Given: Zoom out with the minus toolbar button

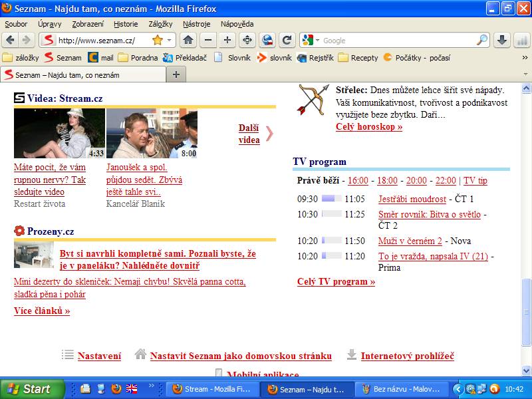Looking at the screenshot, I should click(x=208, y=41).
